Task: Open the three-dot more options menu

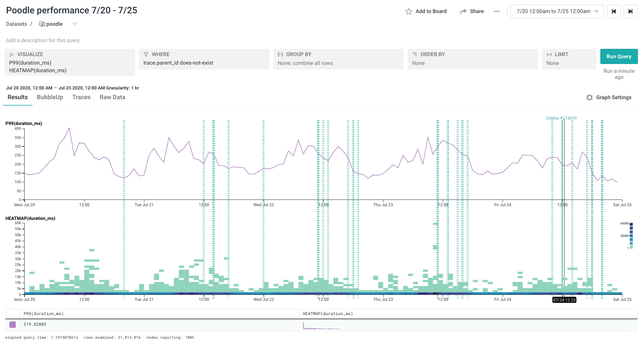Action: tap(497, 12)
